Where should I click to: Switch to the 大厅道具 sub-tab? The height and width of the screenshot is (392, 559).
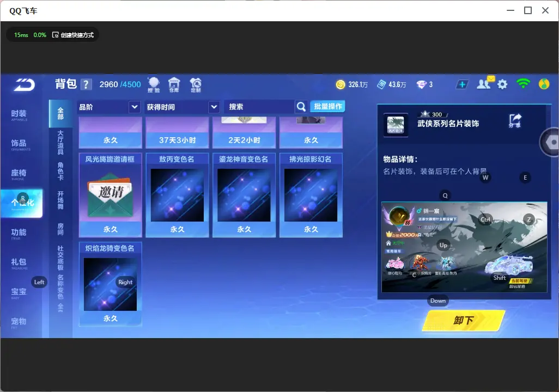click(60, 142)
